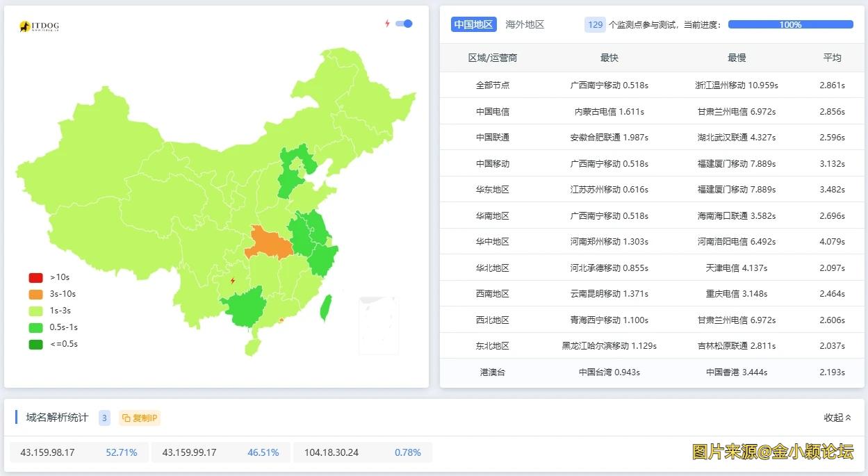The width and height of the screenshot is (868, 476).
Task: Click the IP address 43.159.98.17
Action: pos(47,452)
